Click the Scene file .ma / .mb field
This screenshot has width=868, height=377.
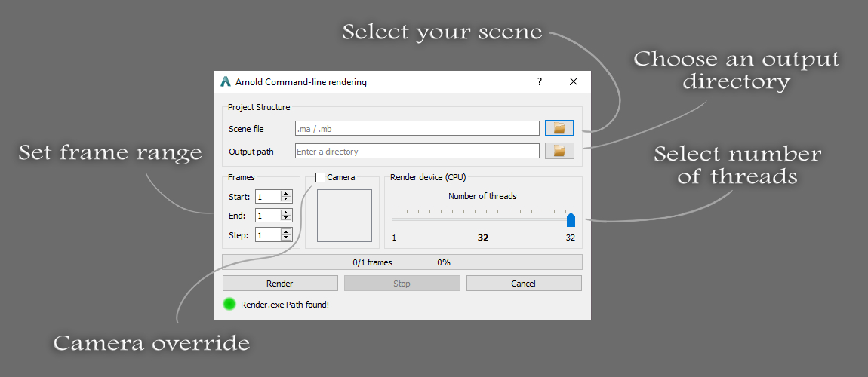[x=417, y=128]
